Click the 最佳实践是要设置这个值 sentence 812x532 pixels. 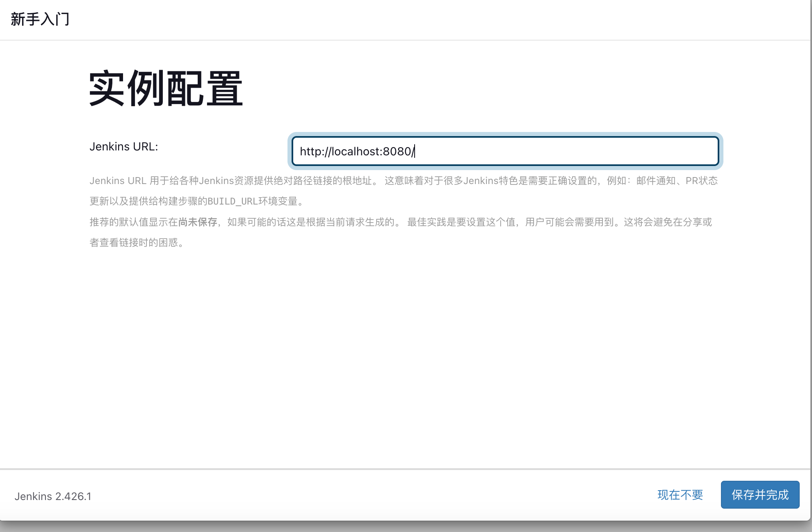(x=461, y=222)
